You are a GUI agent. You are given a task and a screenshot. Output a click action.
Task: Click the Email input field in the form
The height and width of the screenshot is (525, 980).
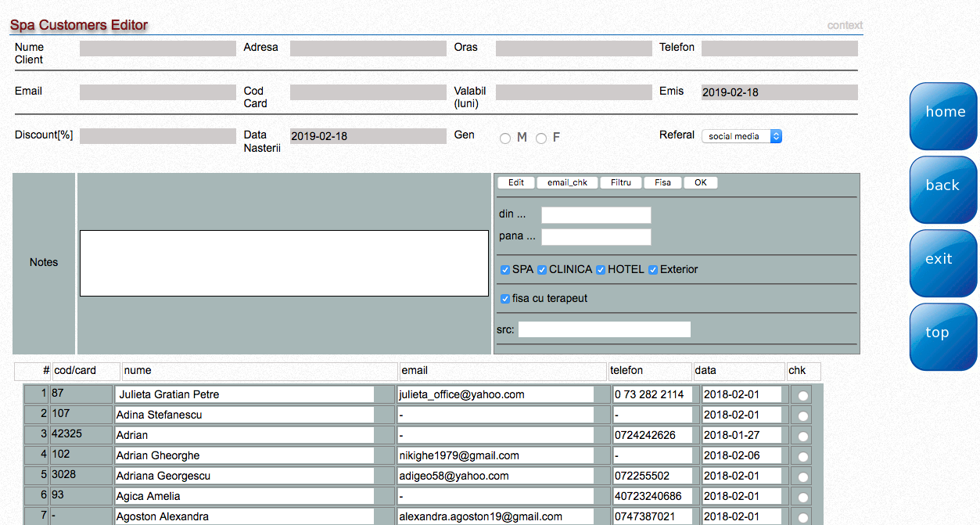point(157,92)
